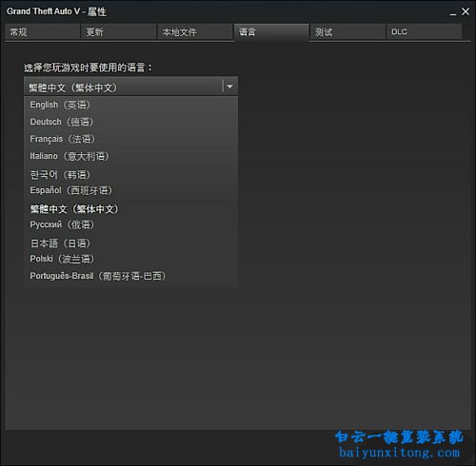Open the 测试 tab
Screen dimensions: 476x466
(347, 31)
